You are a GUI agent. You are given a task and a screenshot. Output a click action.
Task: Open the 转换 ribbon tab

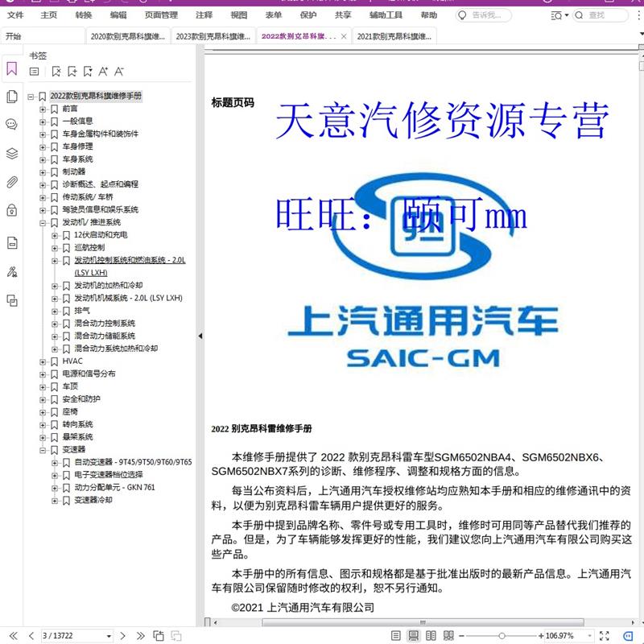(x=84, y=15)
